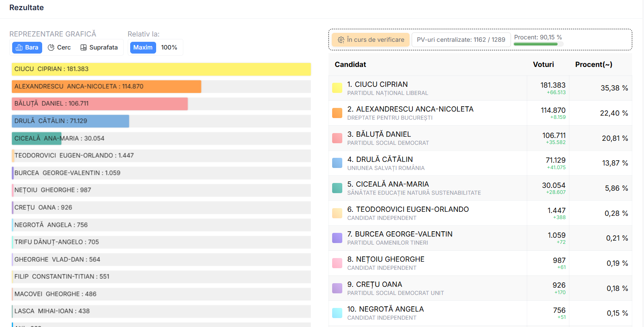Click the centralization progress bar
Screen dimensions: 644x327
point(538,44)
